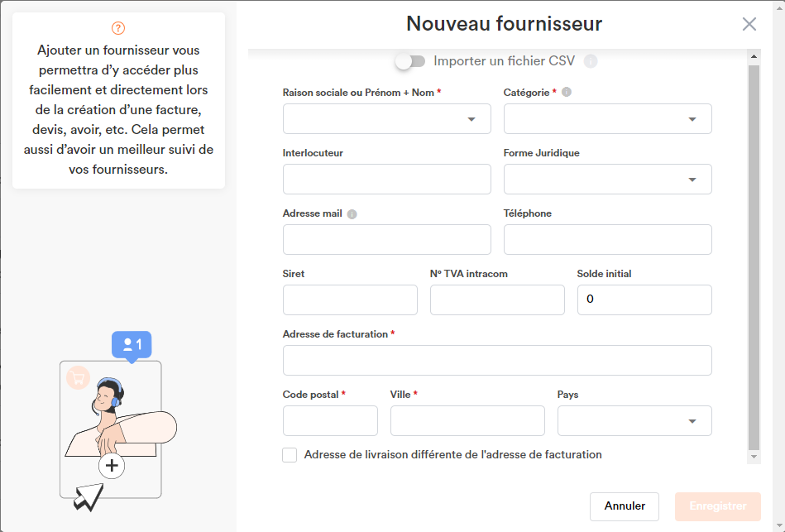Image resolution: width=785 pixels, height=532 pixels.
Task: Toggle the Importer un fichier CSV switch
Action: tap(410, 61)
